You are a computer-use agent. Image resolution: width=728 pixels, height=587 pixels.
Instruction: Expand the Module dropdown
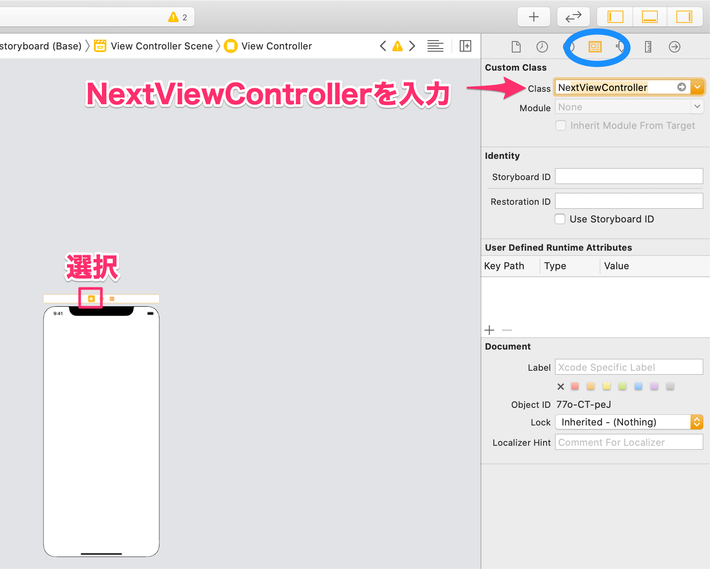[697, 106]
